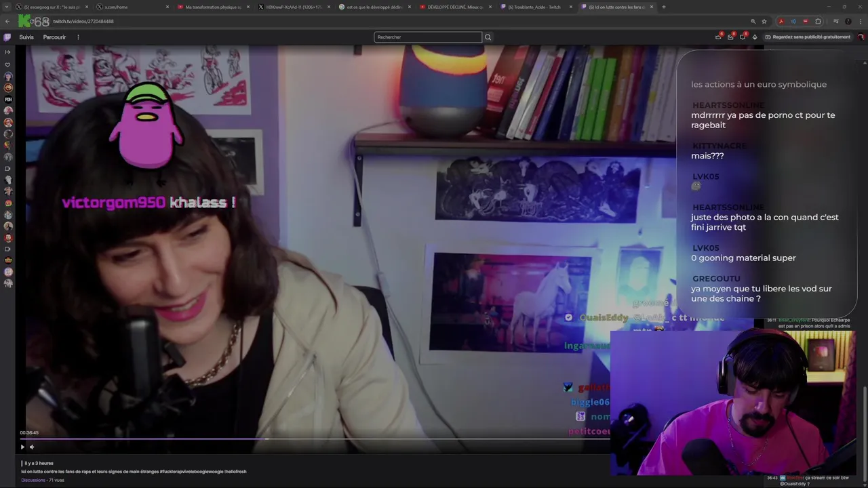868x488 pixels.
Task: Click the play button on the video
Action: (22, 447)
